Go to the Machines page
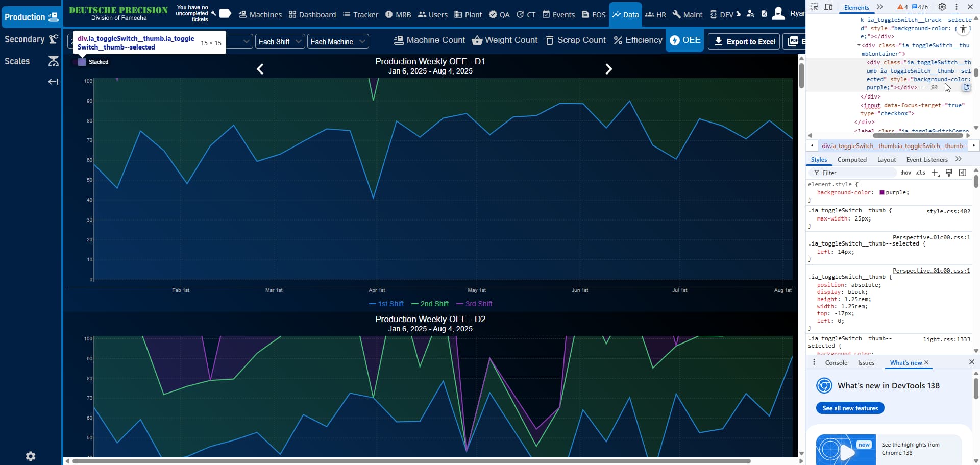980x465 pixels. 260,15
